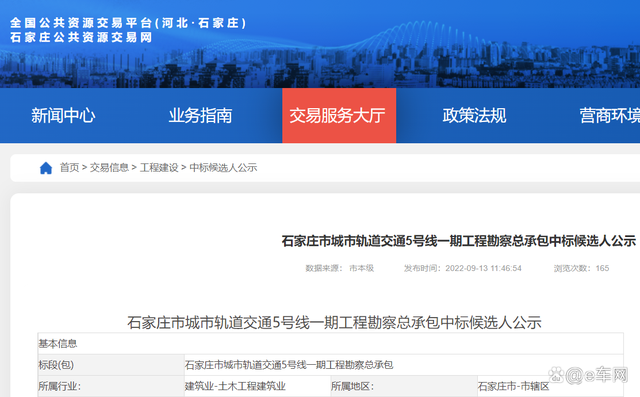Viewport: 640px width, 397px height.
Task: Click the 基本信息 table header row
Action: tap(331, 344)
